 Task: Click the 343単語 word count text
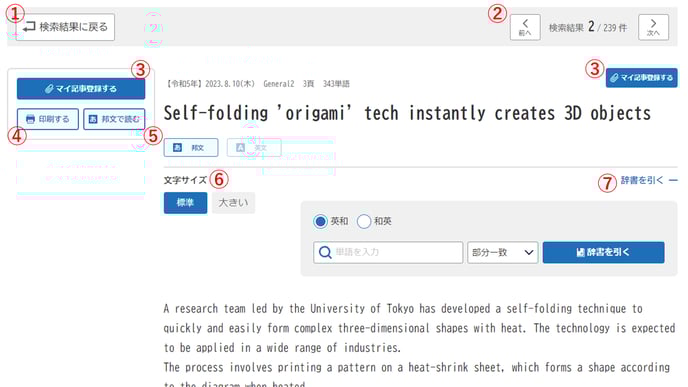(x=336, y=83)
